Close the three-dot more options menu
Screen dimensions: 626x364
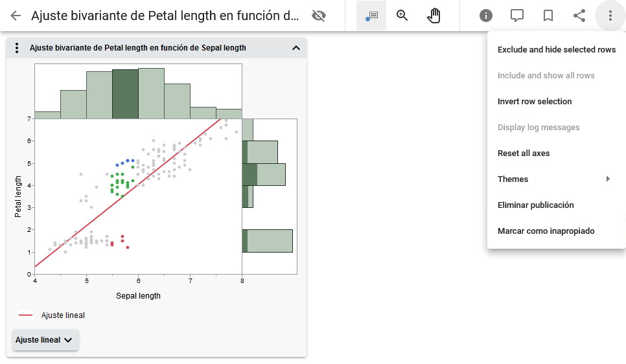click(610, 16)
